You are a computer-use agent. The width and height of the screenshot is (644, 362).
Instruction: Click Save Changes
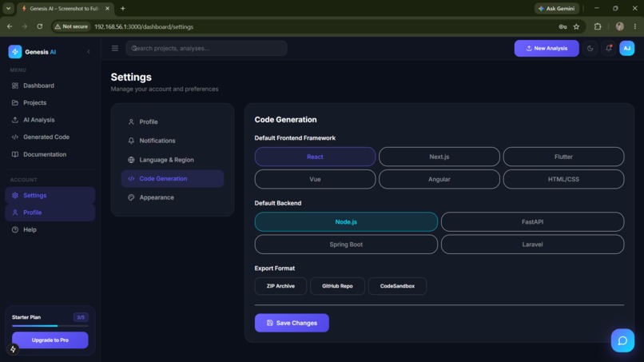pos(292,323)
